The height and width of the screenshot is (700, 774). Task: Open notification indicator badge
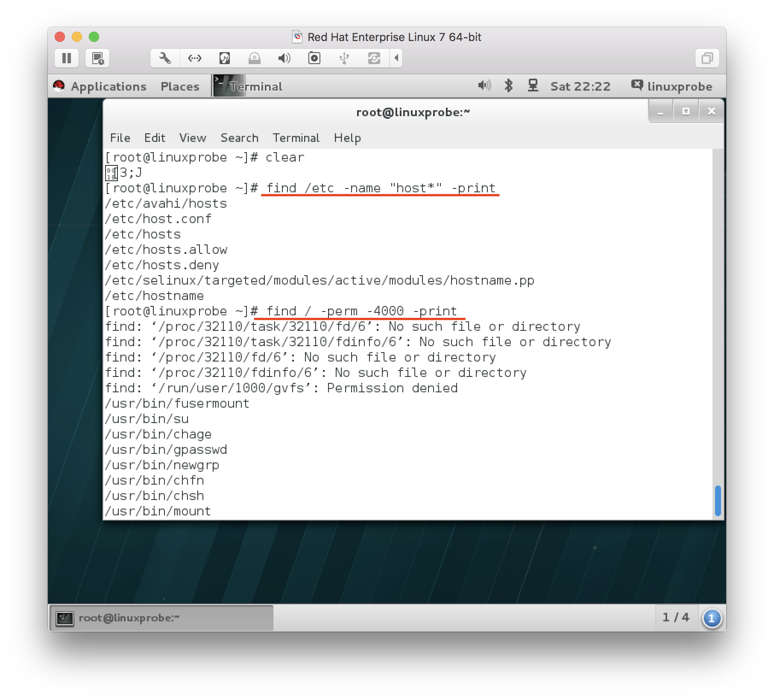[712, 618]
